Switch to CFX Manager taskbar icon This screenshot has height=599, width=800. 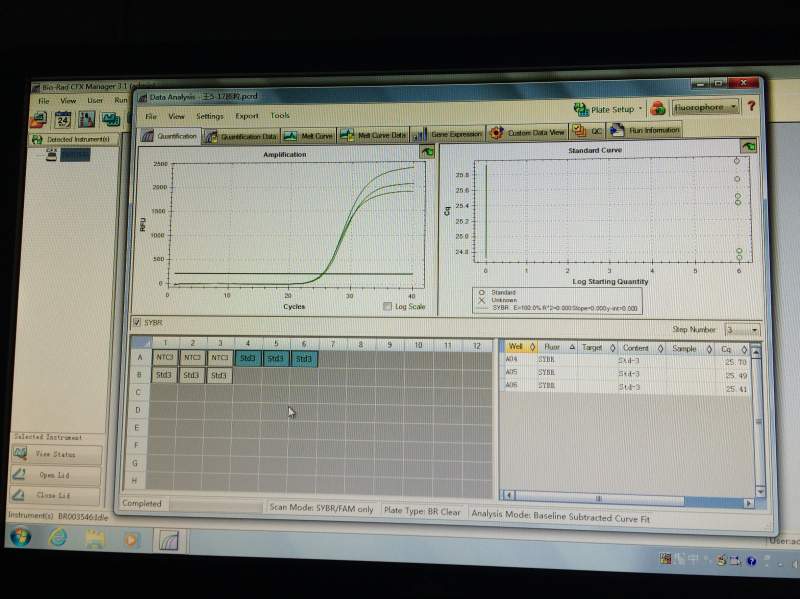(x=168, y=541)
